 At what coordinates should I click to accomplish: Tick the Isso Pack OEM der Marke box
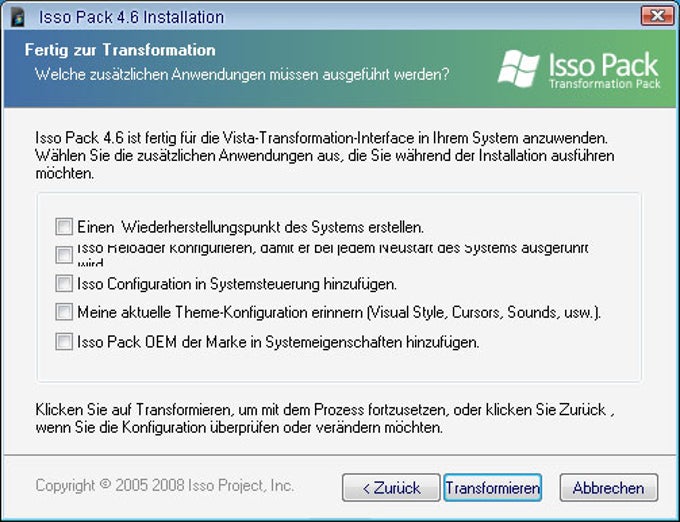tap(64, 342)
